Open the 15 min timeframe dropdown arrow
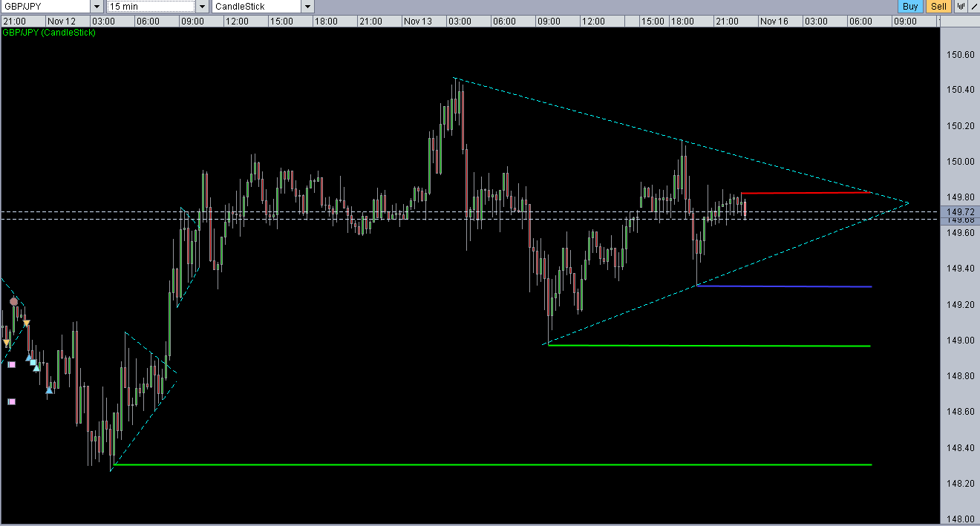 click(x=202, y=7)
